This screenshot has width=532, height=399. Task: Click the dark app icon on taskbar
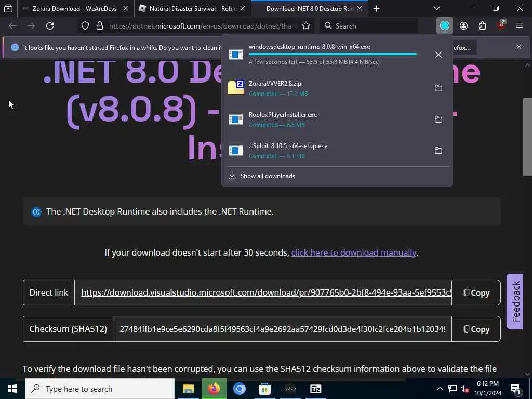point(290,389)
